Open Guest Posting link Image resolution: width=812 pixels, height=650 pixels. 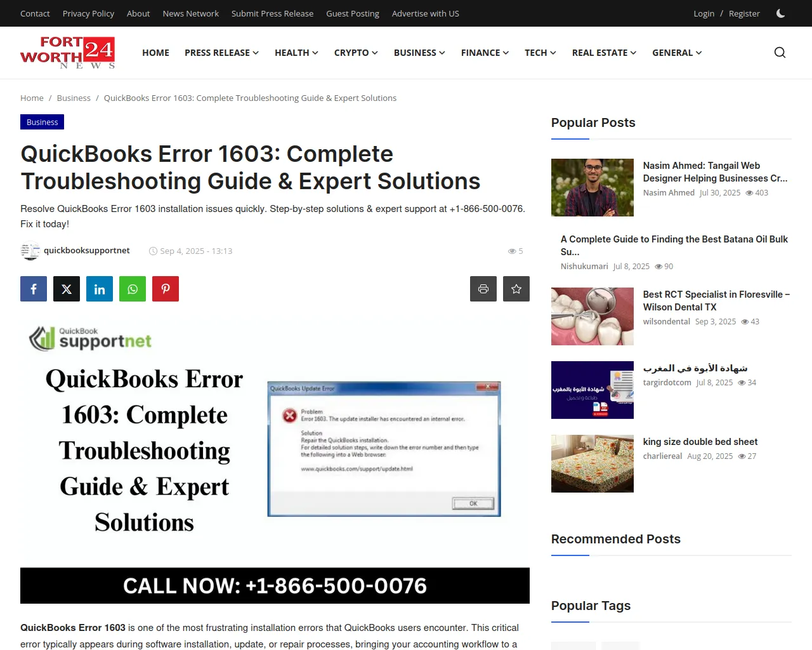tap(353, 13)
